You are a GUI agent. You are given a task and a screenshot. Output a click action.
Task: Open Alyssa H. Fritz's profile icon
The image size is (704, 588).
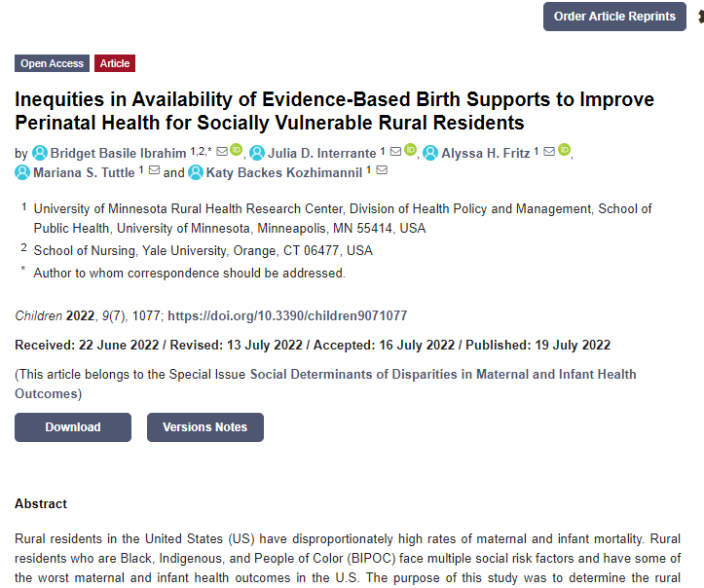(430, 153)
